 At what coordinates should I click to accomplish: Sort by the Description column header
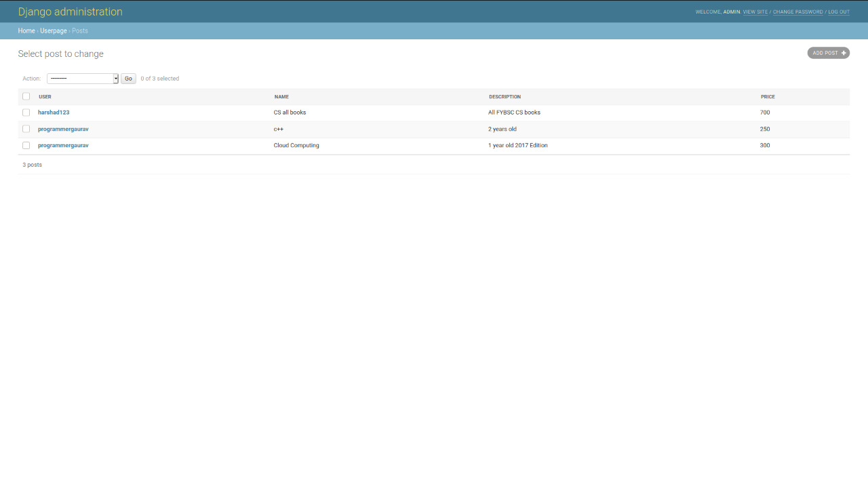[x=505, y=97]
